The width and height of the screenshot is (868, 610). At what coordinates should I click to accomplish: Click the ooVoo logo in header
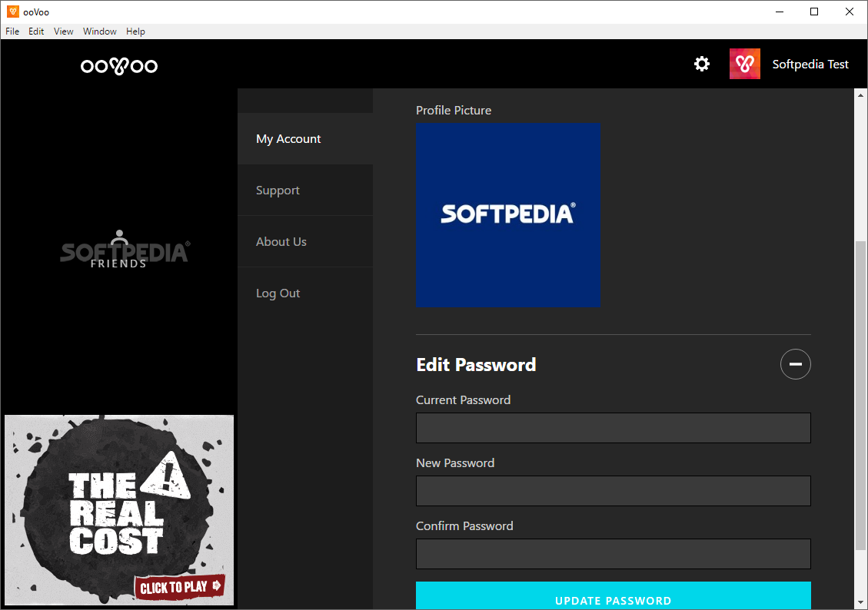point(119,66)
